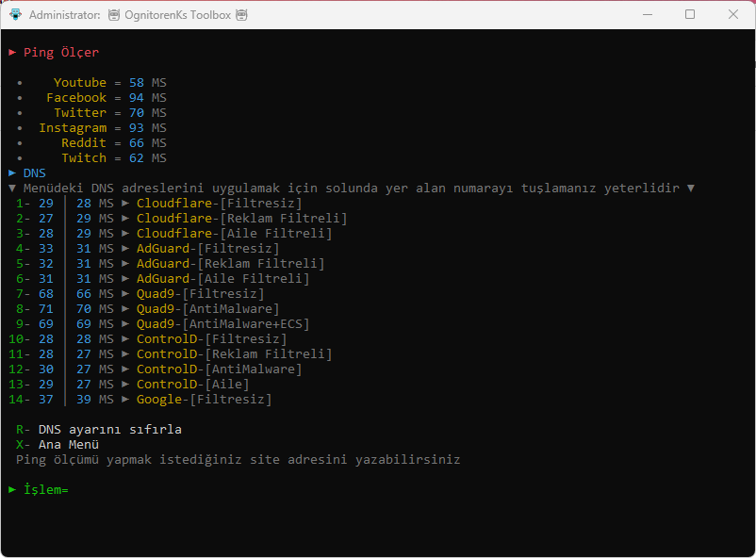Viewport: 756px width, 558px height.
Task: Select Quad9-[AntiMalware+ECS] DNS entry
Action: coord(223,323)
